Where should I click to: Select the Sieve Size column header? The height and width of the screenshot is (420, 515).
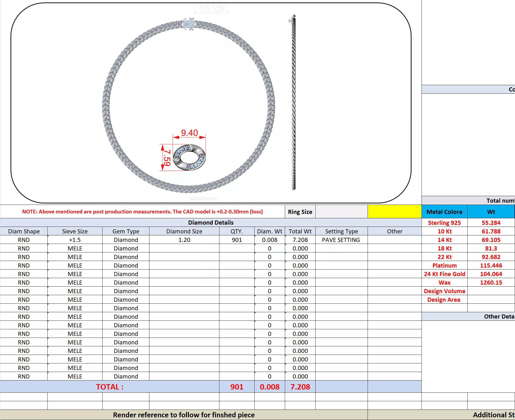coord(75,231)
